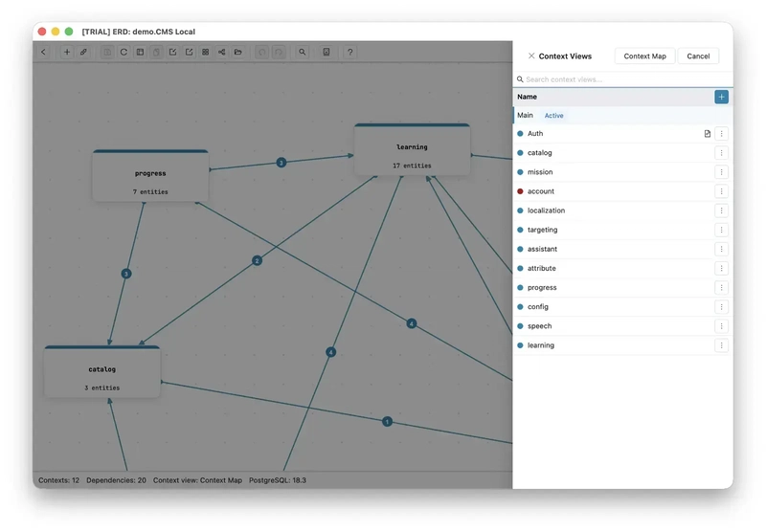Click the first square-with-arrow icon in toolbar
This screenshot has height=532, width=766.
173,52
